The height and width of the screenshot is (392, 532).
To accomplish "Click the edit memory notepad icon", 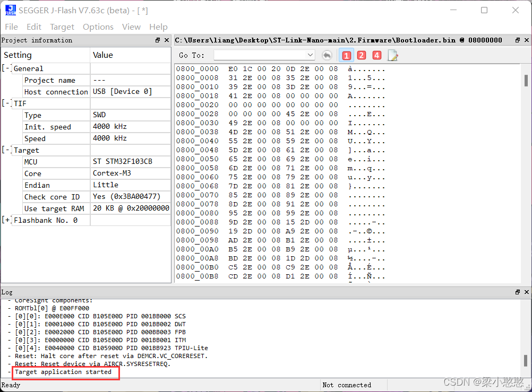I will click(x=392, y=55).
